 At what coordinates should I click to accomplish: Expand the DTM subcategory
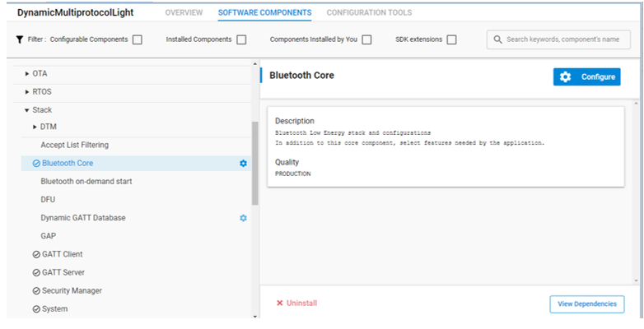pos(35,127)
